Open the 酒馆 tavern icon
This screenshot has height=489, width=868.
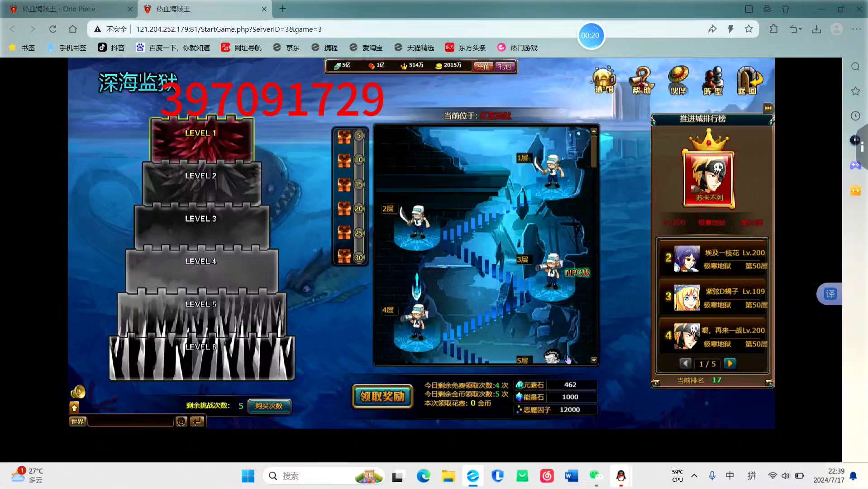click(604, 80)
